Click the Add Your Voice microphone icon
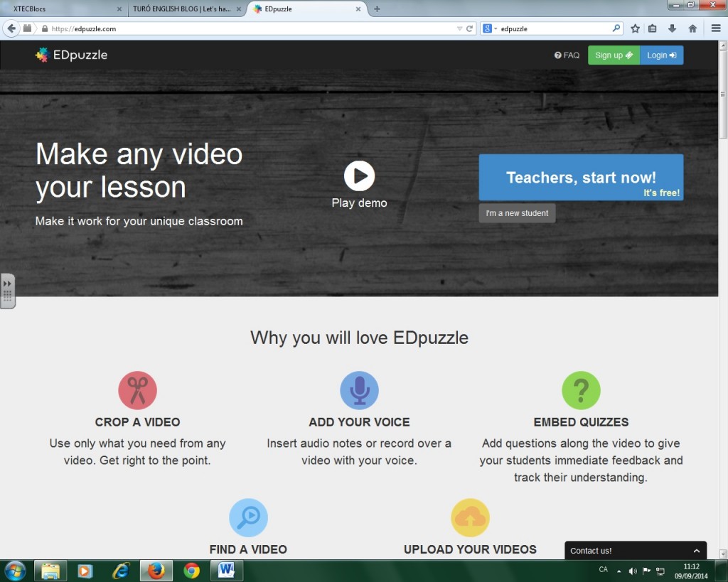This screenshot has width=728, height=582. 359,389
